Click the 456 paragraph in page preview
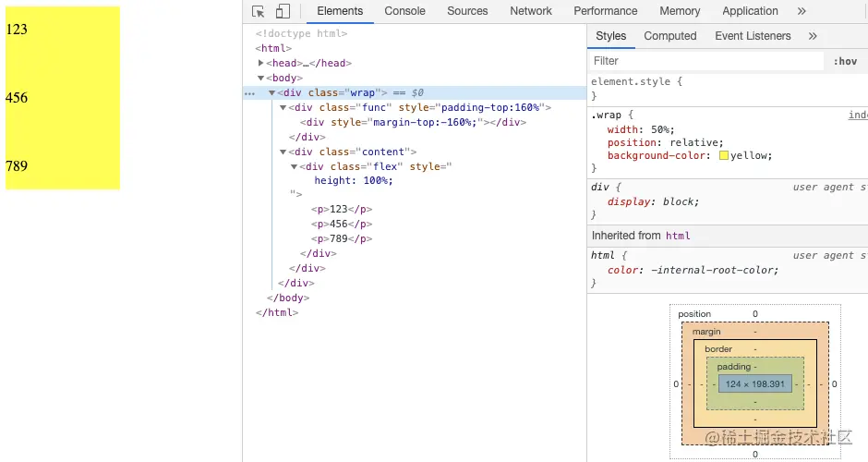This screenshot has width=868, height=462. tap(16, 98)
